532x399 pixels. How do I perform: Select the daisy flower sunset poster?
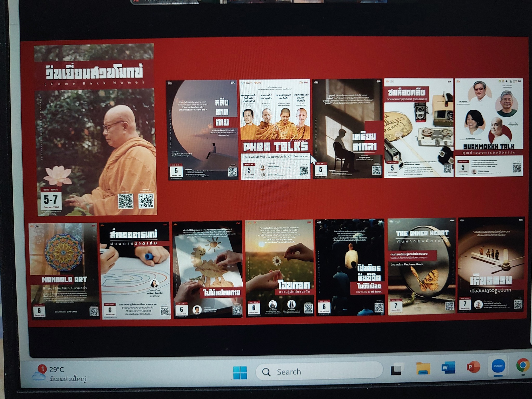click(x=279, y=268)
